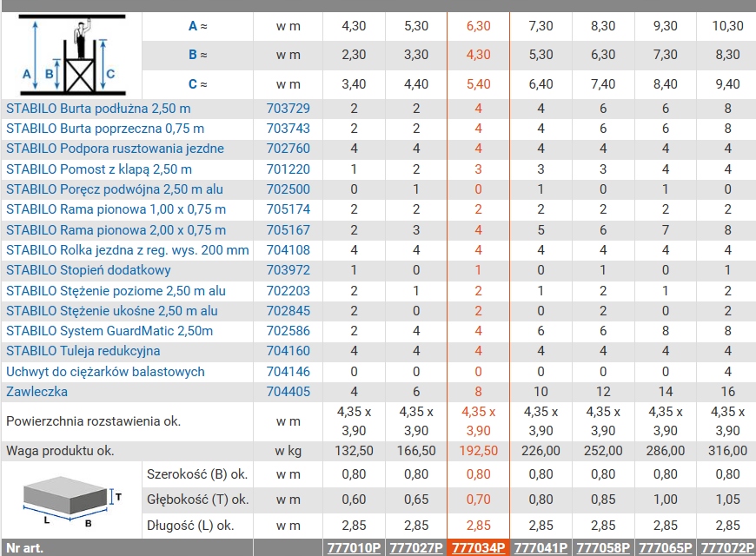Viewport: 756px width, 556px height.
Task: Click part number 701220
Action: (288, 169)
